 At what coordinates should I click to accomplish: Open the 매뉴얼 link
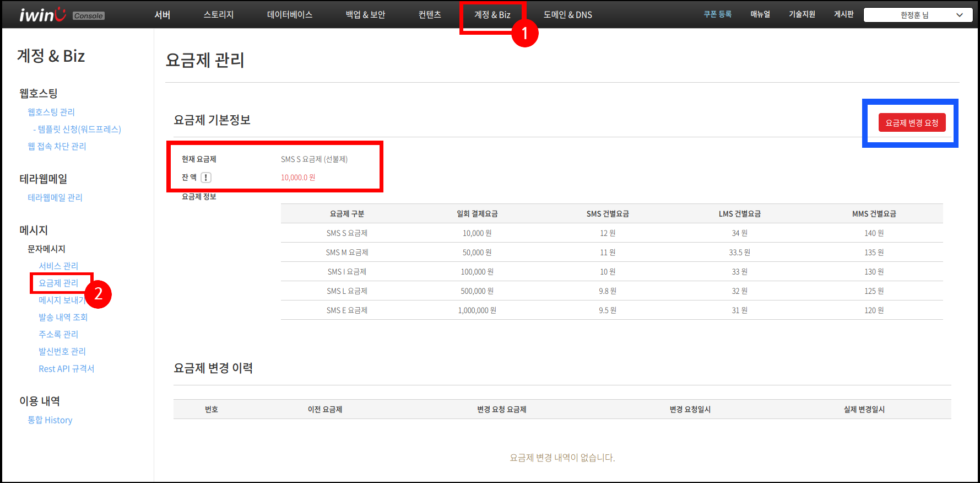[760, 14]
